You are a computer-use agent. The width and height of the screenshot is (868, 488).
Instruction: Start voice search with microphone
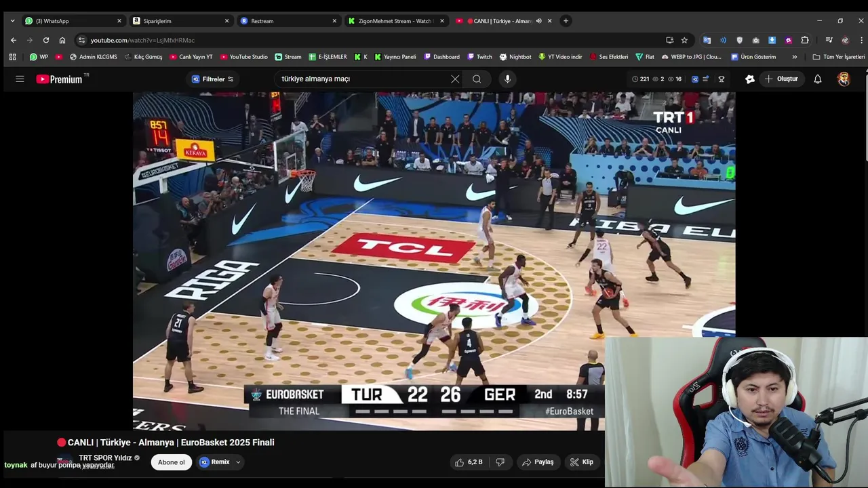coord(507,79)
